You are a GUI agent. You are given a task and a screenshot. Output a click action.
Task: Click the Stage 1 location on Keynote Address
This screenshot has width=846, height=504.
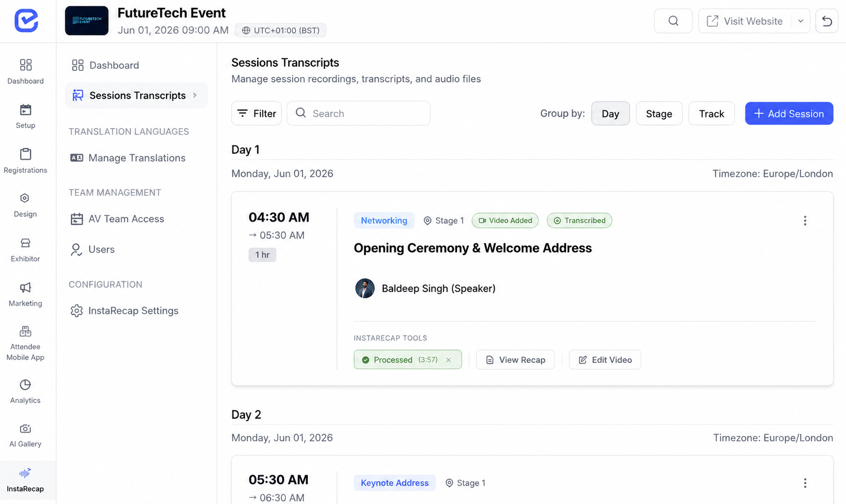[x=465, y=483]
